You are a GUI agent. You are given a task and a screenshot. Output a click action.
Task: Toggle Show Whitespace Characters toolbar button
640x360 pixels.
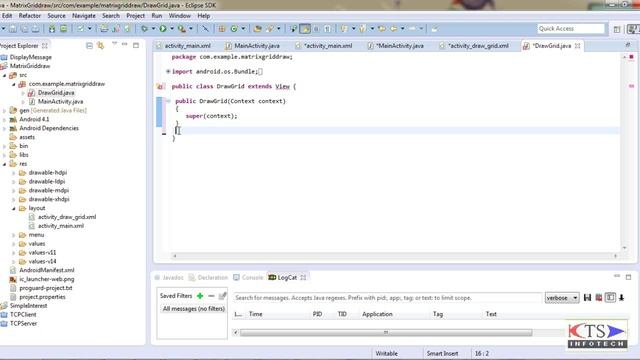pos(327,29)
